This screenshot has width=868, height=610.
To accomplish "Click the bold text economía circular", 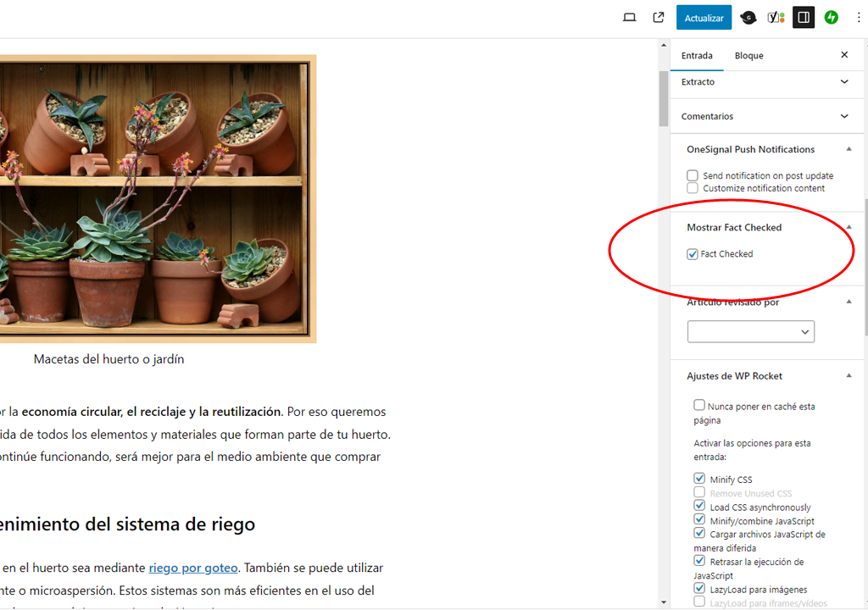I will (72, 412).
